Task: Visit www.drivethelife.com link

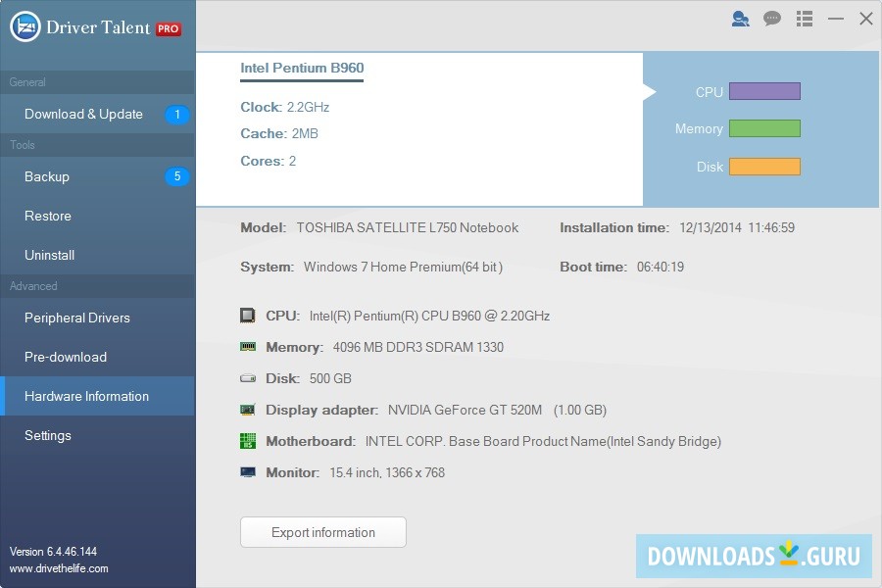Action: coord(59,568)
